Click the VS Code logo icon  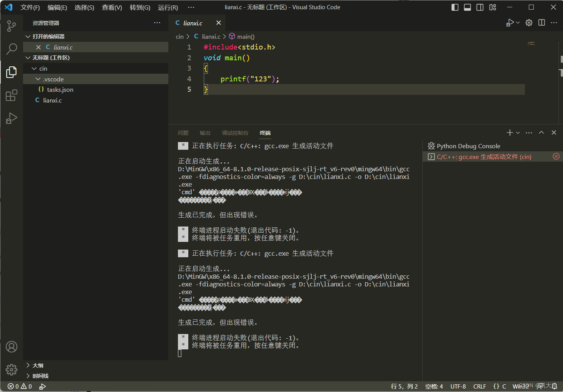point(8,7)
